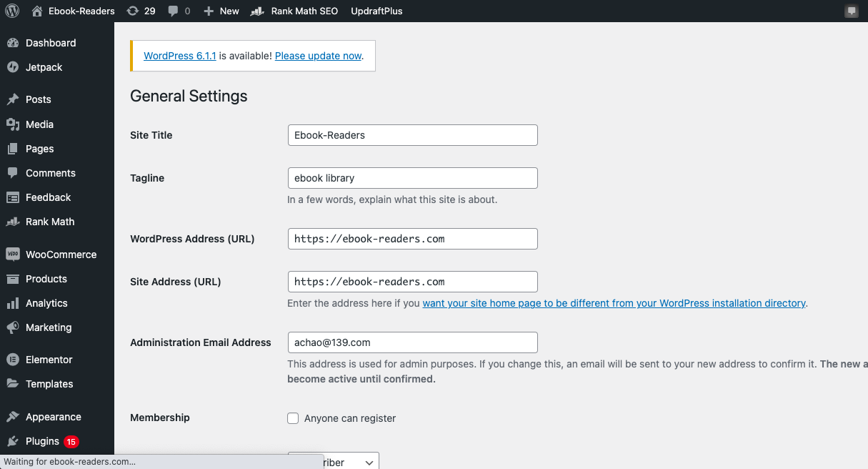This screenshot has height=469, width=868.
Task: Open the installation directory help link
Action: click(x=614, y=303)
